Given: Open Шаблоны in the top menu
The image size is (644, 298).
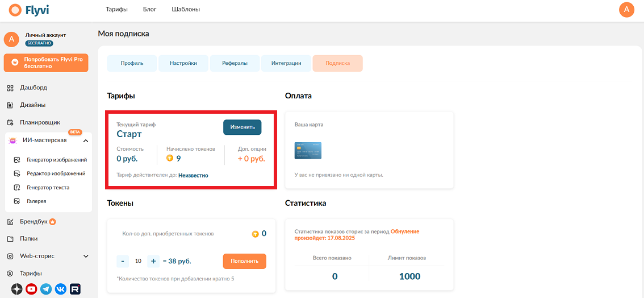Looking at the screenshot, I should tap(188, 10).
